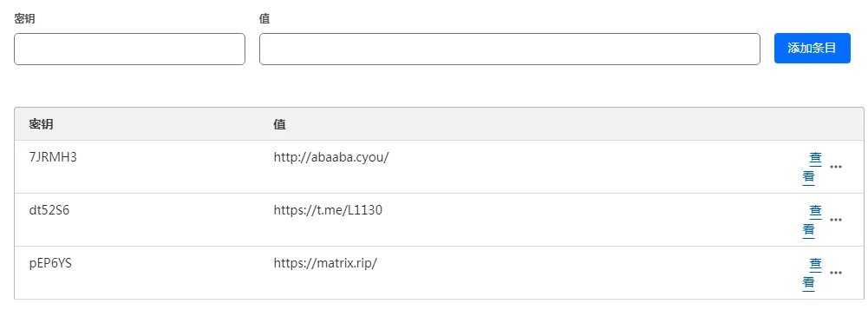Click 查看 link for http://abaaba.cyou/ entry
Image resolution: width=868 pixels, height=330 pixels.
pos(812,168)
